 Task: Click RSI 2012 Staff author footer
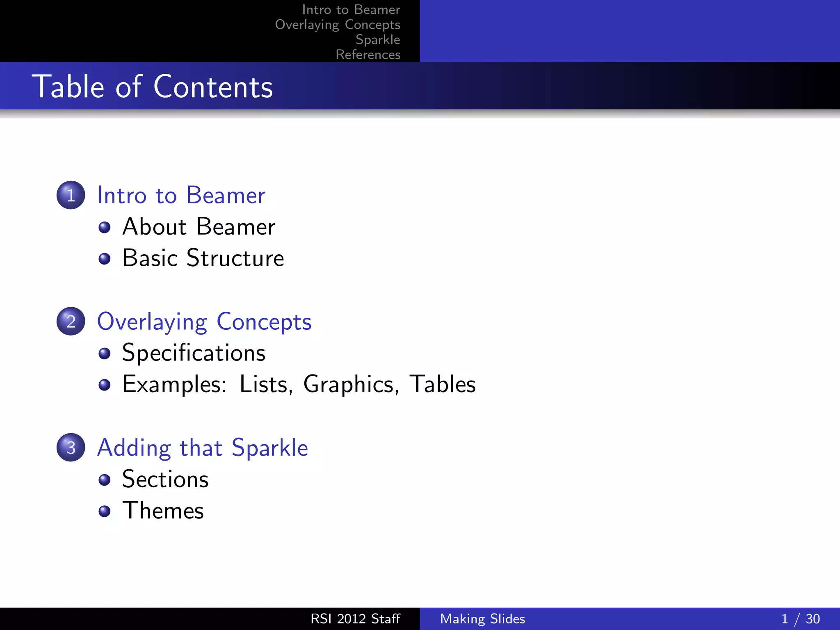[355, 619]
